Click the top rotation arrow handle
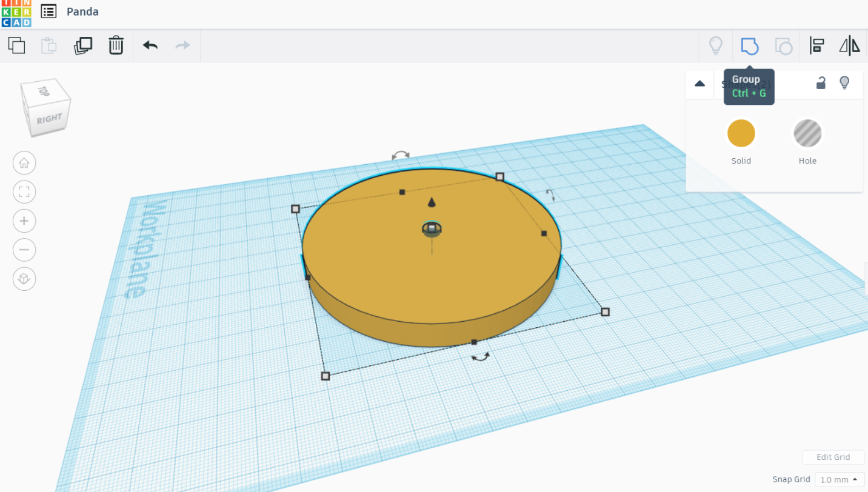 (400, 156)
